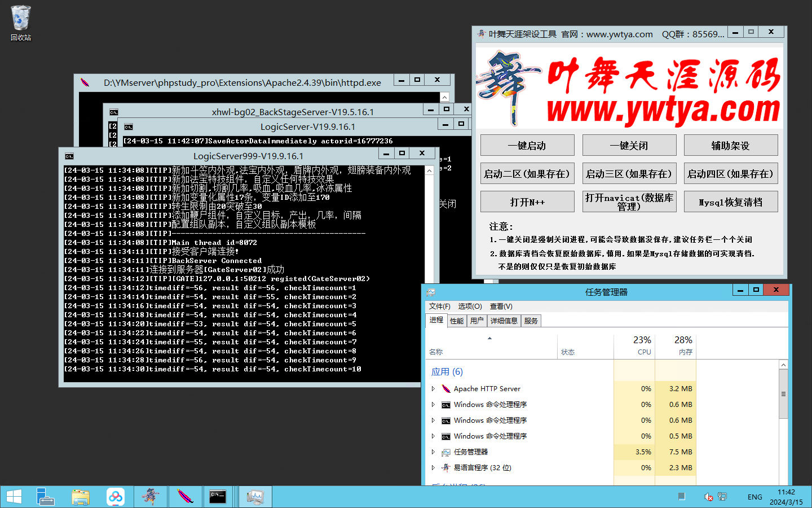Click the 7.5 MB memory value
This screenshot has width=812, height=508.
tap(681, 452)
